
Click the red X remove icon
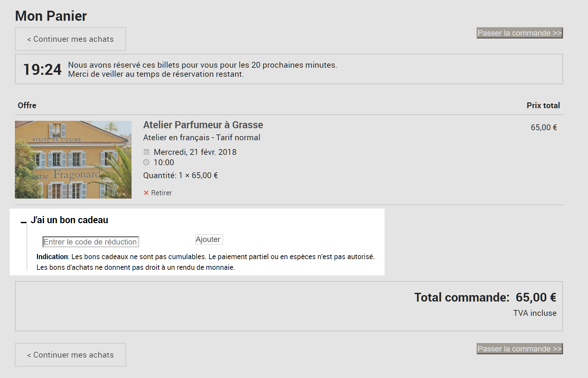click(x=146, y=193)
